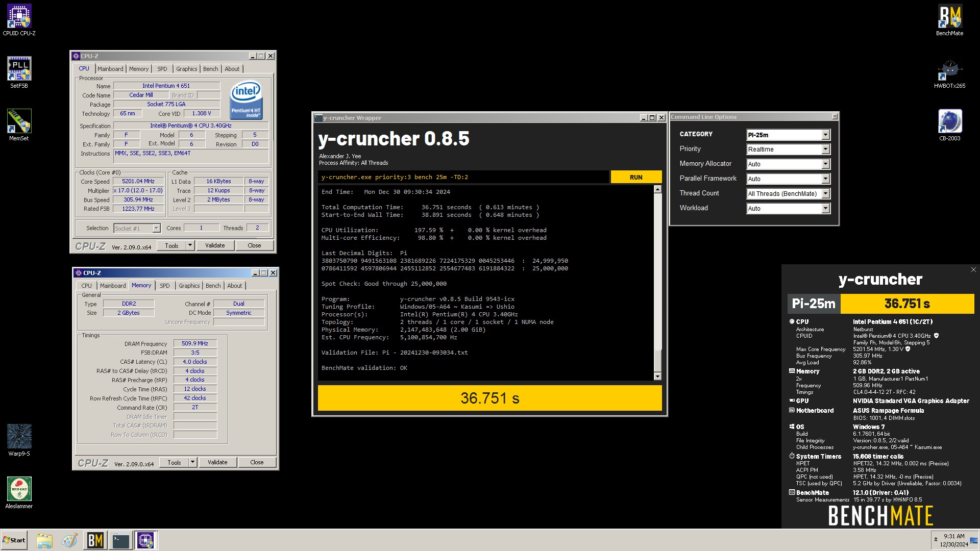The height and width of the screenshot is (551, 980).
Task: Click the yellow 36.751 s result bar
Action: tap(490, 398)
